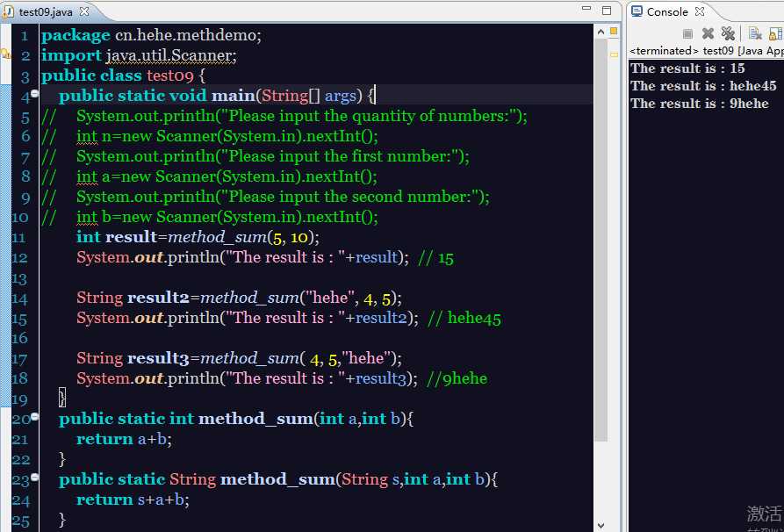784x532 pixels.
Task: Click console output 'The result is : hehe45'
Action: [x=703, y=85]
